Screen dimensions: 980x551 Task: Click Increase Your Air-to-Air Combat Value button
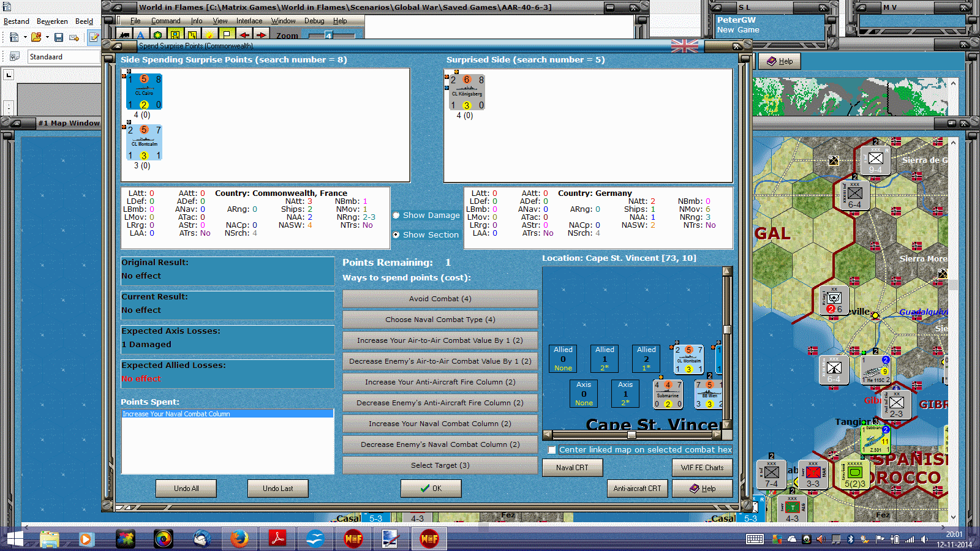tap(440, 340)
